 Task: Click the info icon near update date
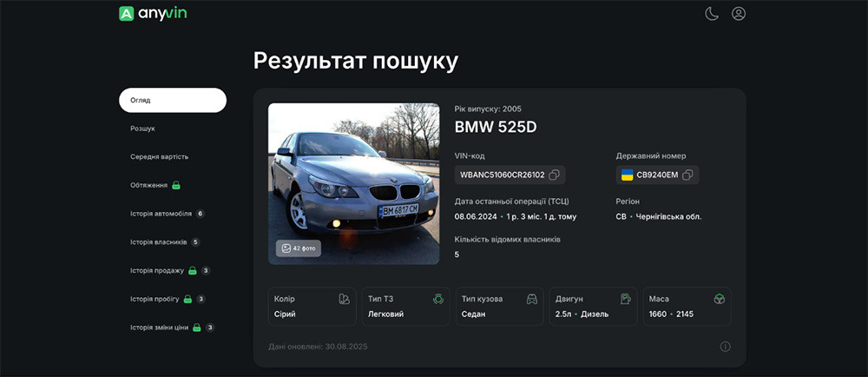[725, 347]
